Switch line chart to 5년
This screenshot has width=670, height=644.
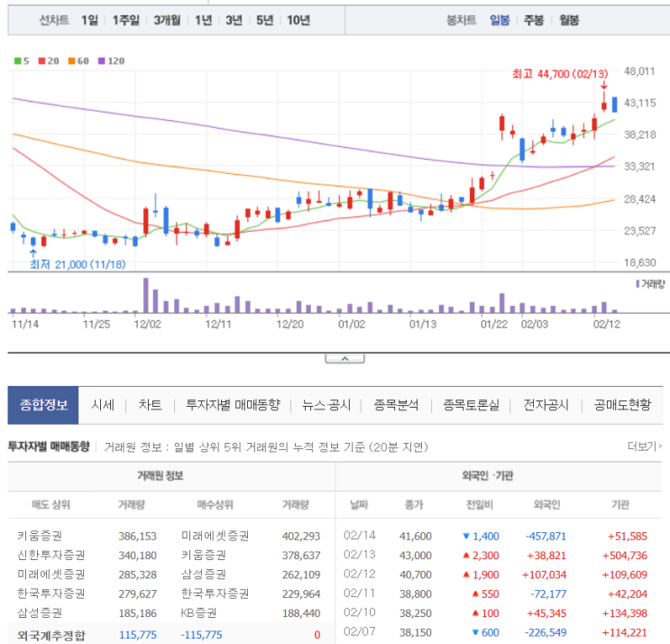(x=264, y=20)
